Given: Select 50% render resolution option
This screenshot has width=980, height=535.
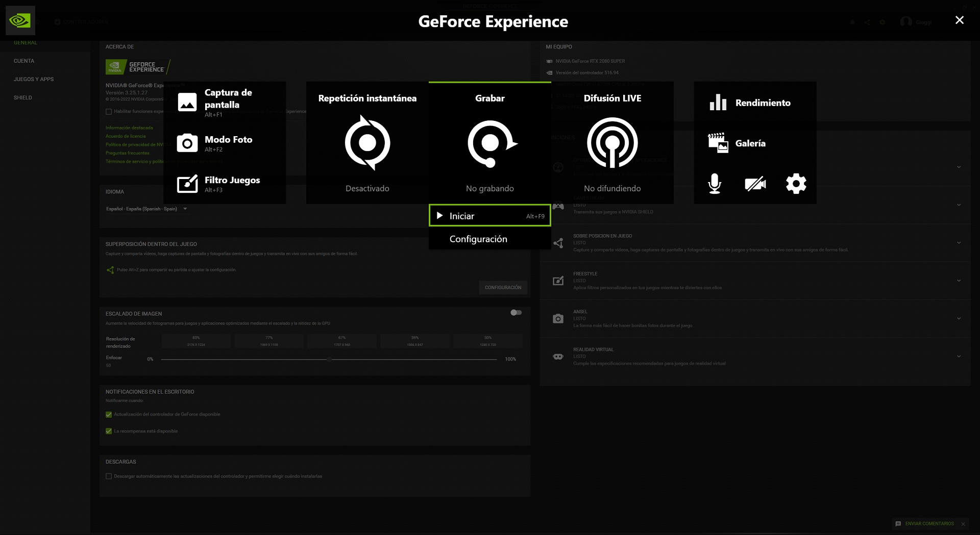Looking at the screenshot, I should [x=488, y=341].
